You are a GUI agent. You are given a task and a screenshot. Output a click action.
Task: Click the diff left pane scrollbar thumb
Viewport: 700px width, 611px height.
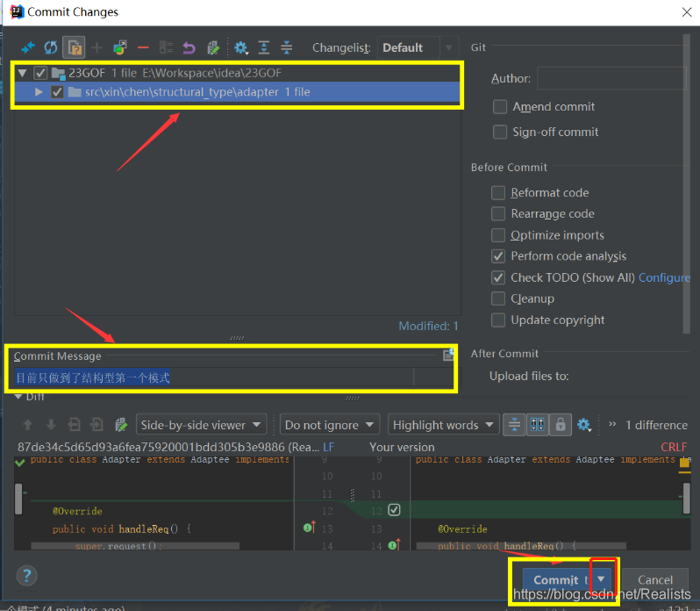[18, 499]
